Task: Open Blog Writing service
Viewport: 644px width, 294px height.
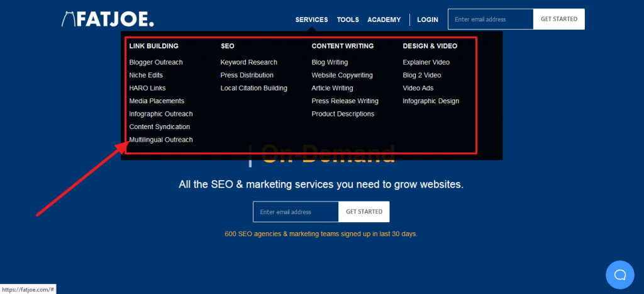Action: click(x=330, y=62)
